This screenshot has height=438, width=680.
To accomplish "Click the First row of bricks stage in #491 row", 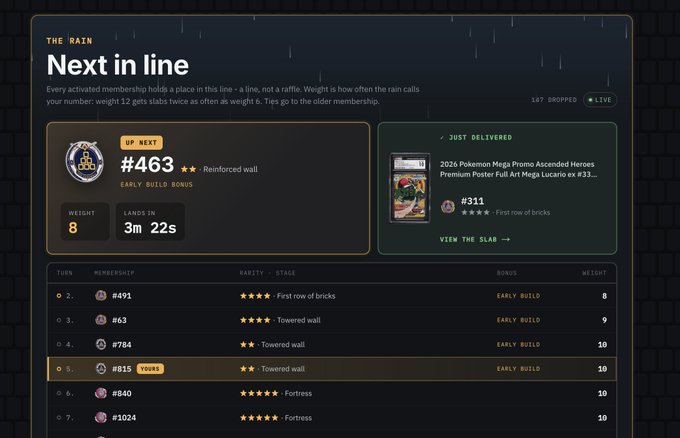I will coord(306,296).
